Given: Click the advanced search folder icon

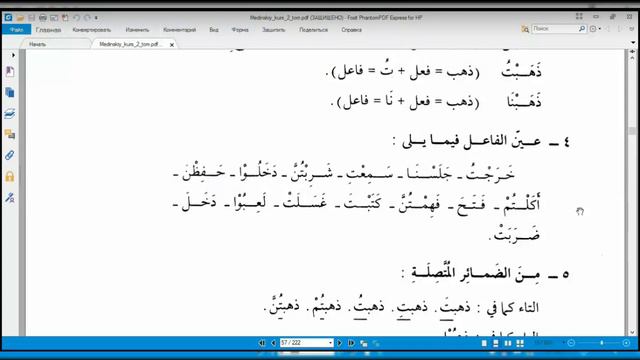Looking at the screenshot, I should 525,29.
